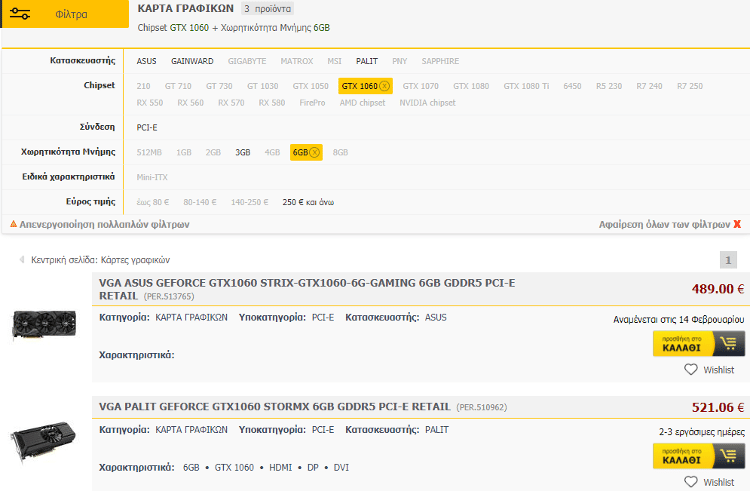Select the GT 1030 chipset filter

263,86
